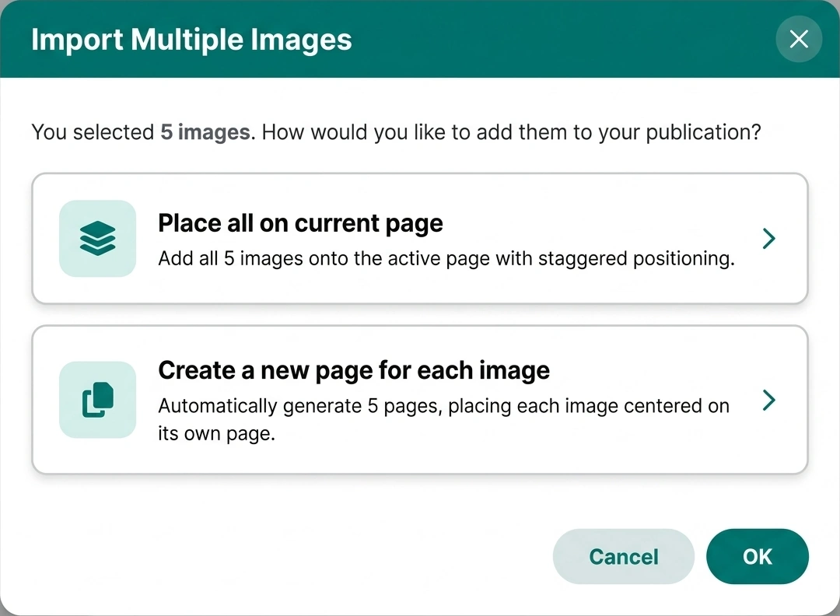
Task: Click the stacked layers icon
Action: point(97,238)
